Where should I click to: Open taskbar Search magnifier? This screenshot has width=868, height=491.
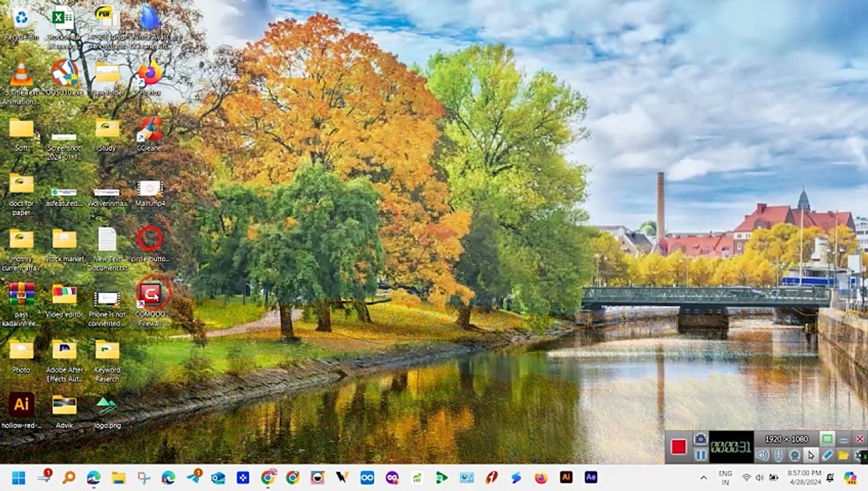pos(69,477)
